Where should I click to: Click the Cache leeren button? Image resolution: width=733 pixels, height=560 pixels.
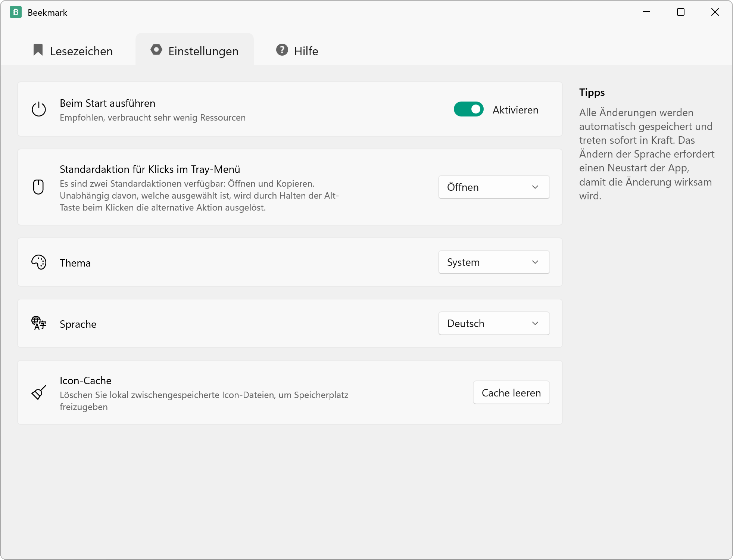(511, 392)
